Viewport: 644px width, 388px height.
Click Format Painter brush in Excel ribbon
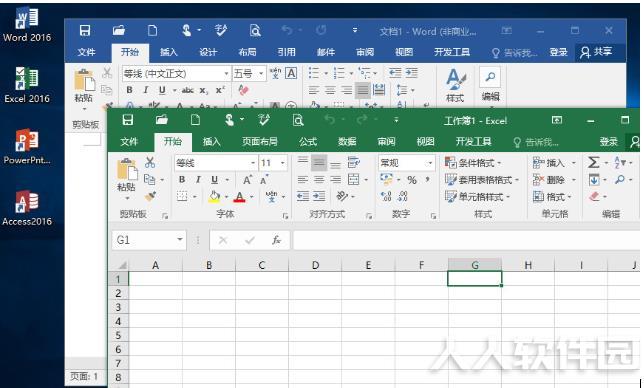pyautogui.click(x=150, y=196)
